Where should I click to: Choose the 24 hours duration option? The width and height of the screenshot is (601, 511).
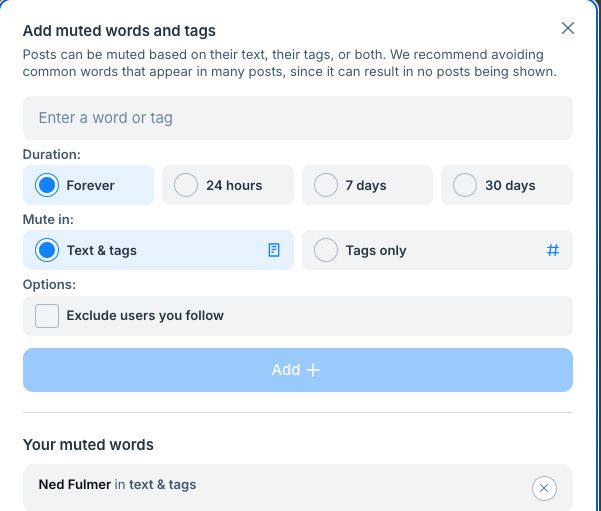(186, 185)
